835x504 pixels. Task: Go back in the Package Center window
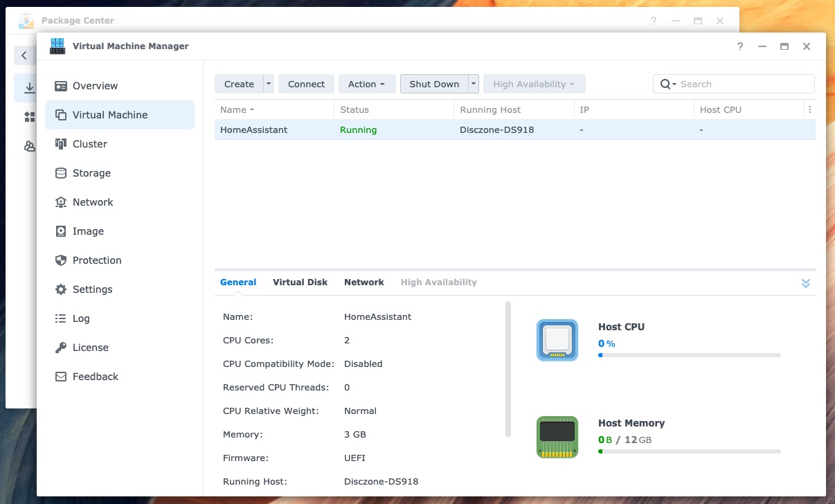click(x=24, y=55)
